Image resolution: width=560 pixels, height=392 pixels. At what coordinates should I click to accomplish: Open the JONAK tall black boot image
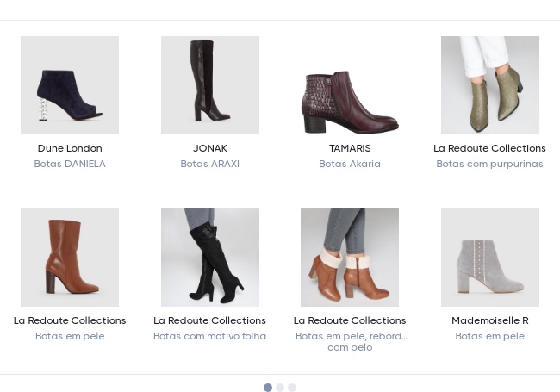(x=210, y=85)
